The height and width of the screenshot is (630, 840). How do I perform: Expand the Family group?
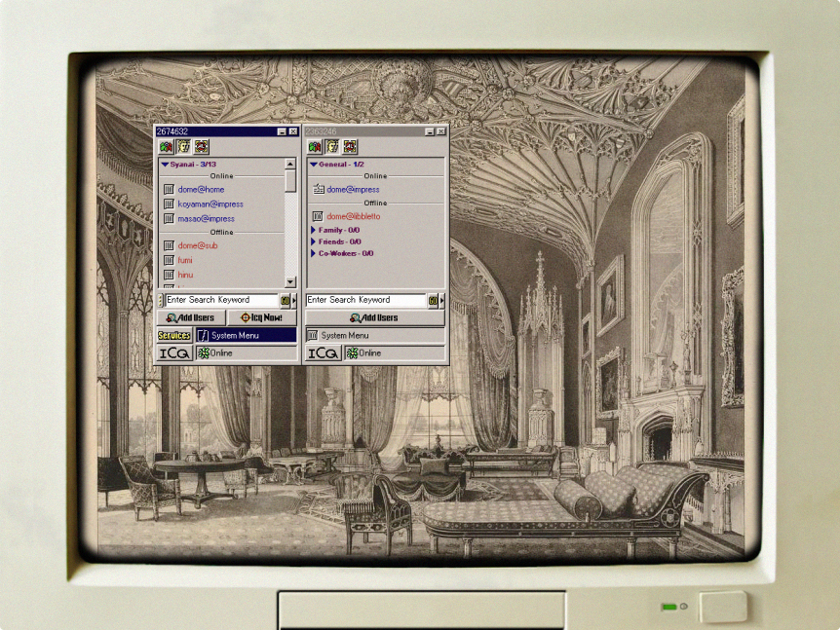[313, 230]
